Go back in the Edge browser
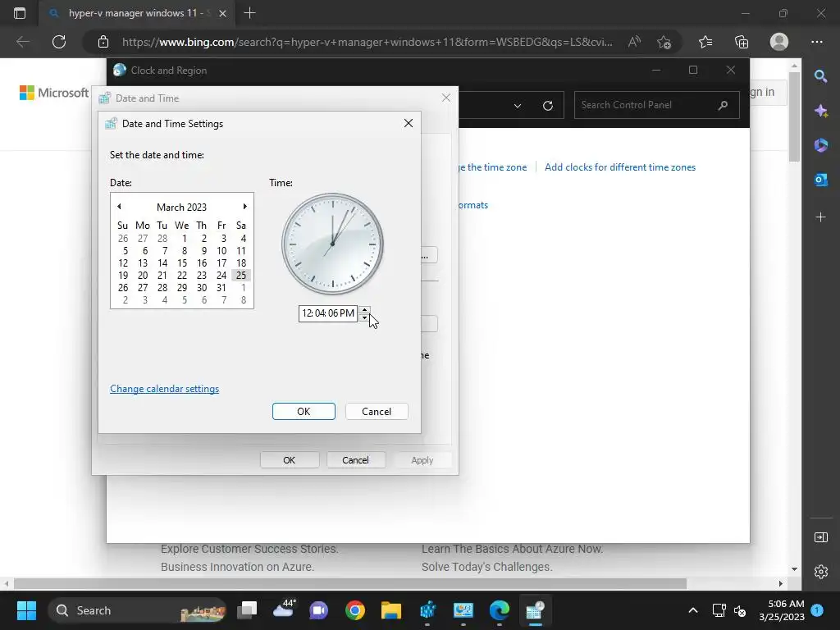The height and width of the screenshot is (630, 840). (x=23, y=42)
